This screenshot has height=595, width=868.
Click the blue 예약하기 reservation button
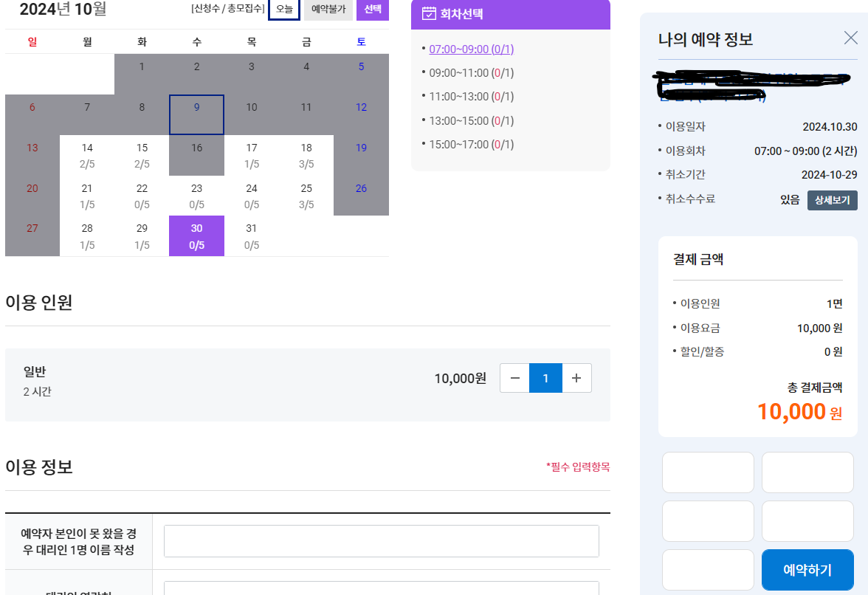click(807, 569)
